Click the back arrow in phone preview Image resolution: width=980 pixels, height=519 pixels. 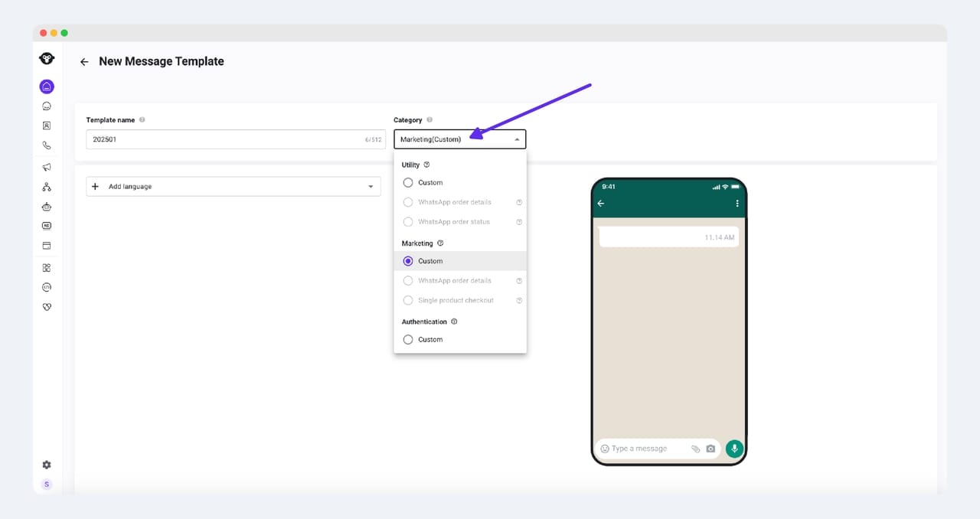[x=601, y=204]
